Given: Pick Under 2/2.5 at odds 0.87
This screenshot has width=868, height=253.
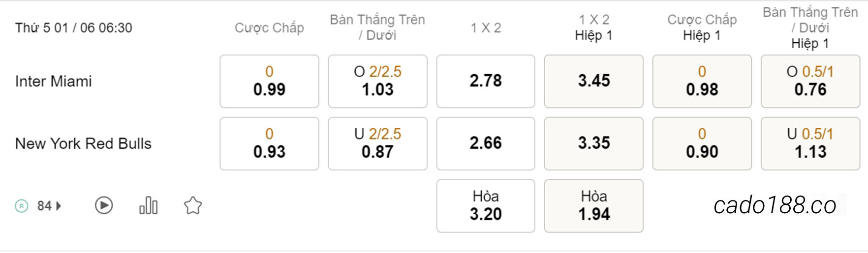Looking at the screenshot, I should coord(377,143).
